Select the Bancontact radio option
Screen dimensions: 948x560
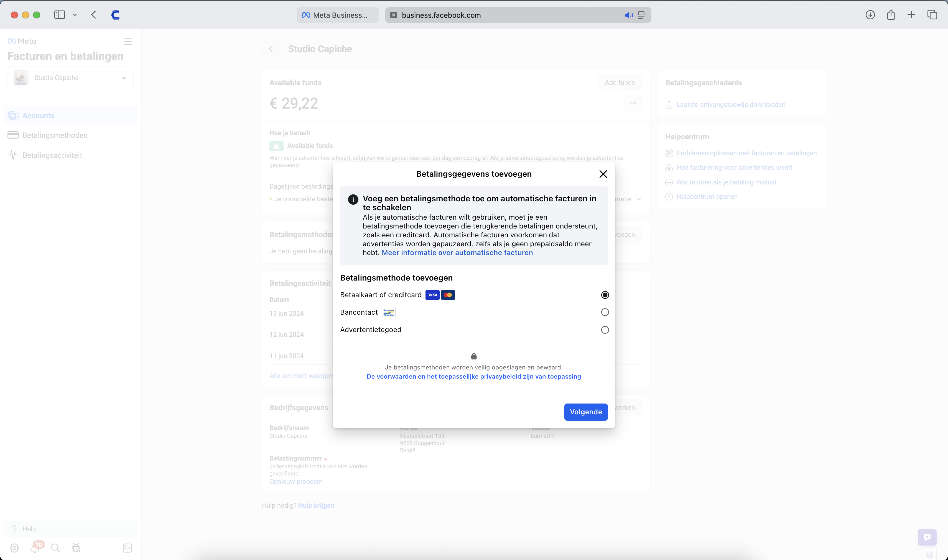coord(605,312)
